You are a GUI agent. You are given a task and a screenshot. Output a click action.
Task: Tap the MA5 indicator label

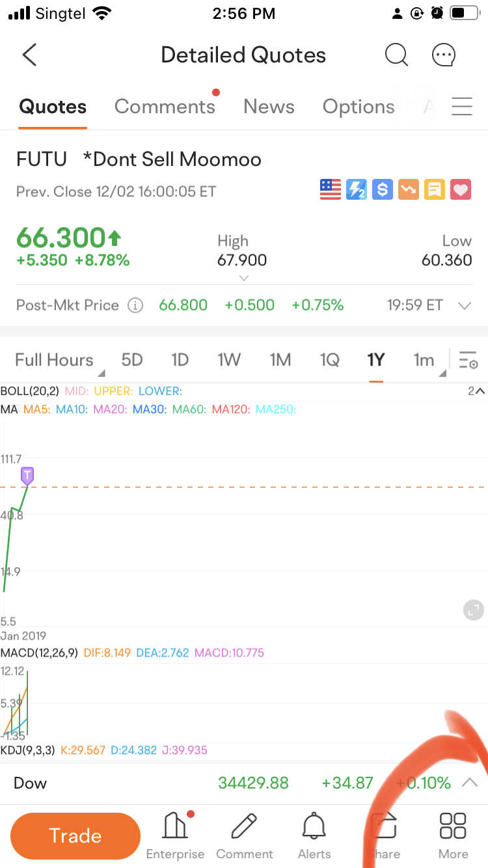click(x=38, y=409)
